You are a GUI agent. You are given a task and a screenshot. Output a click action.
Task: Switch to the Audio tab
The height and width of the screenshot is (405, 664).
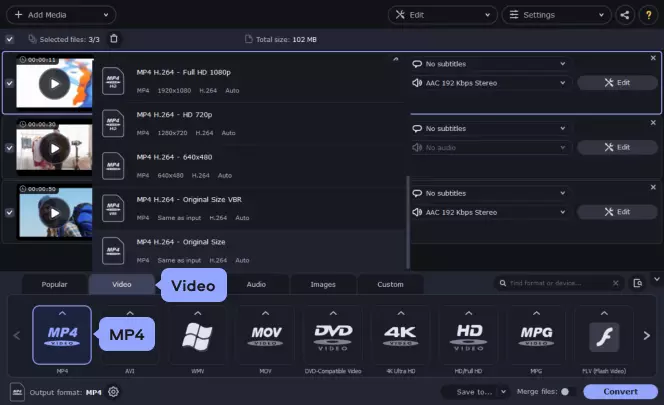tap(256, 284)
